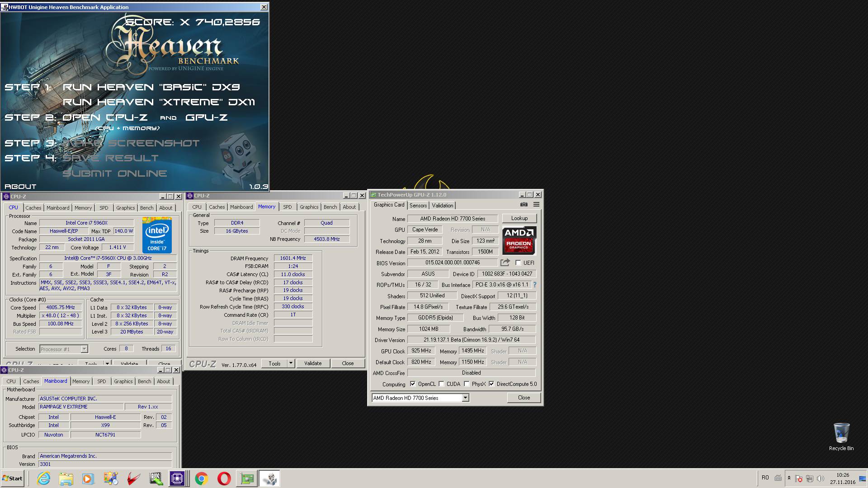Open SPD tab in CPU-Z Memory window
The height and width of the screenshot is (488, 868).
pos(288,207)
